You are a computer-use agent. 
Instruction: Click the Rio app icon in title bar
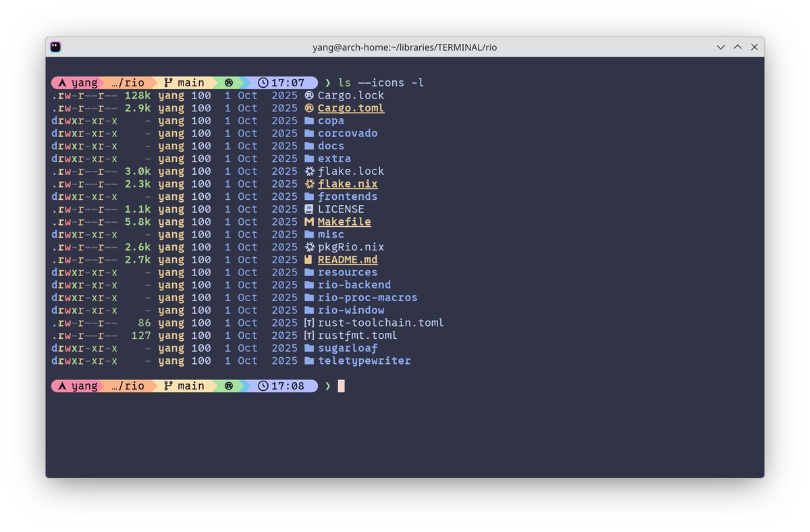click(55, 47)
